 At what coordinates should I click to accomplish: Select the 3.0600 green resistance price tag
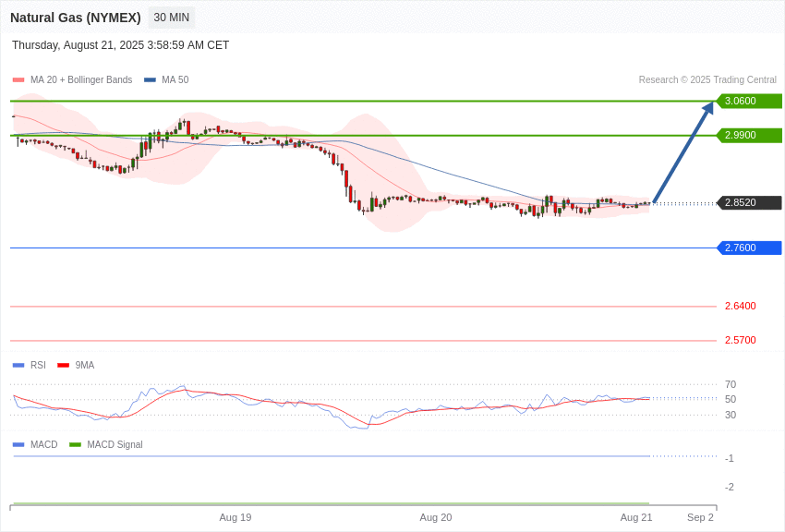tap(749, 101)
